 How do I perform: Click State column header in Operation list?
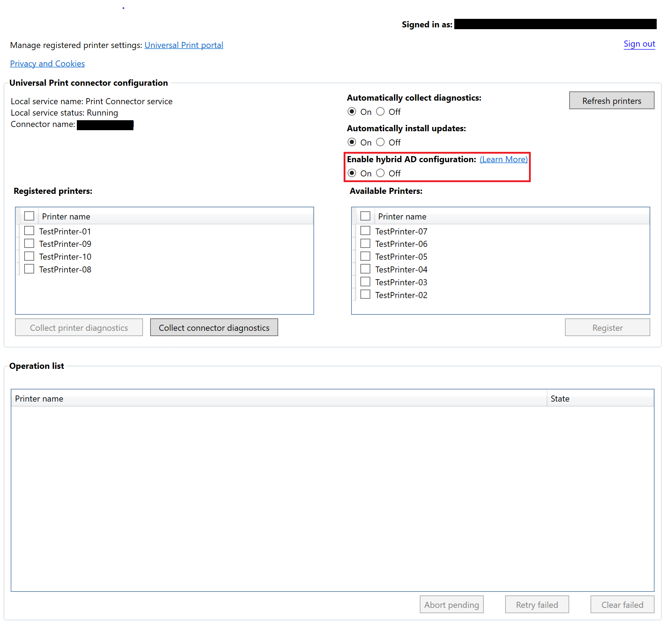coord(600,398)
